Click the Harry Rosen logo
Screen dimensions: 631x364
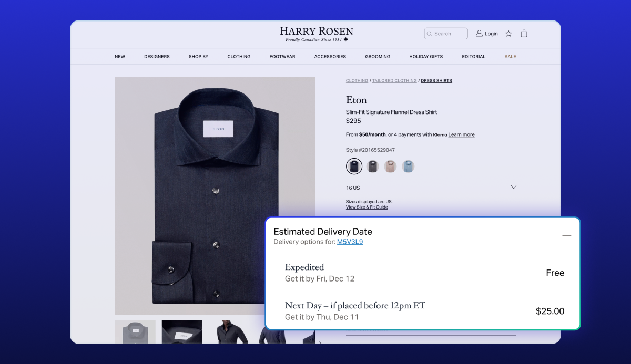click(x=317, y=34)
